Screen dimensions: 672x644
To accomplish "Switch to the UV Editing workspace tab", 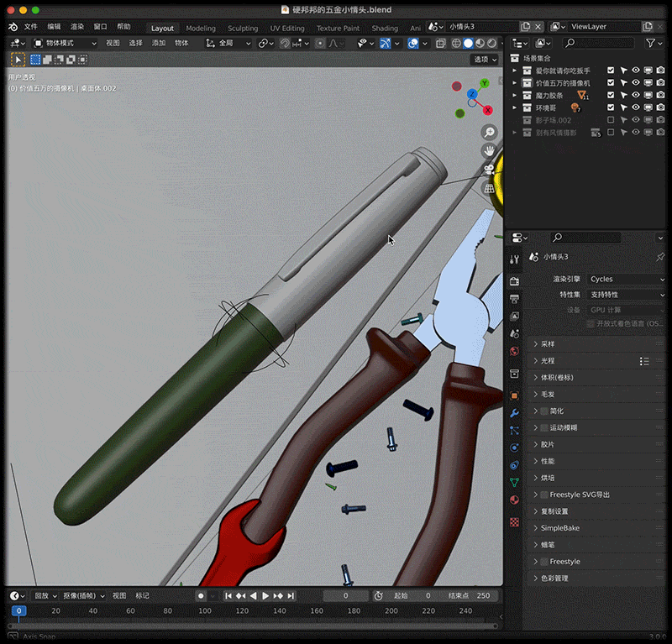I will coord(287,29).
